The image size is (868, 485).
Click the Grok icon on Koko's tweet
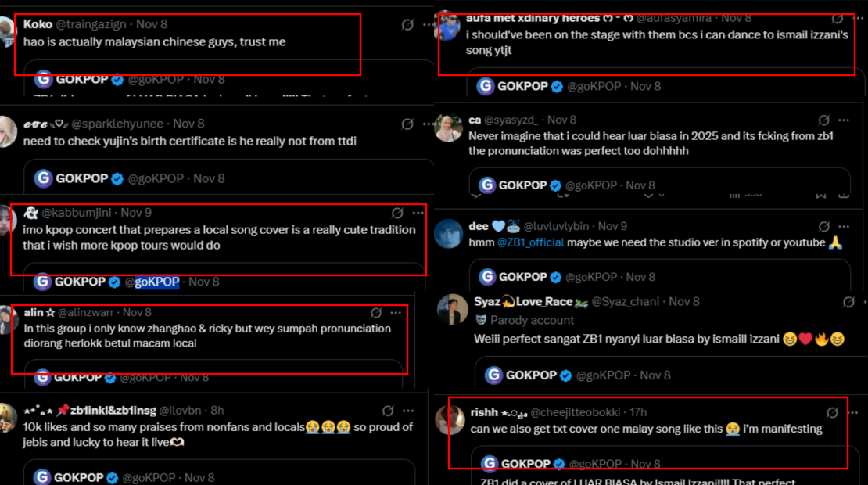coord(407,25)
